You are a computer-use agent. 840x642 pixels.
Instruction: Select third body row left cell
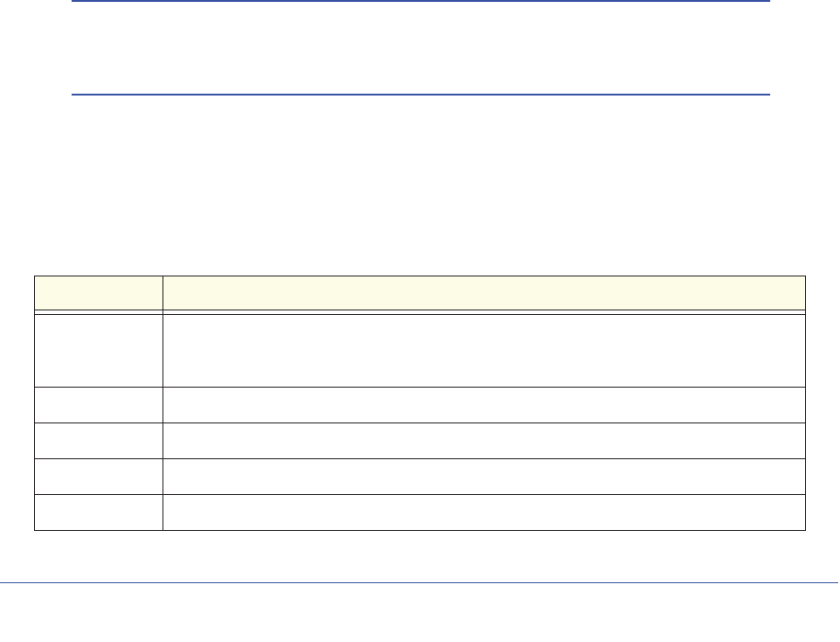98,441
